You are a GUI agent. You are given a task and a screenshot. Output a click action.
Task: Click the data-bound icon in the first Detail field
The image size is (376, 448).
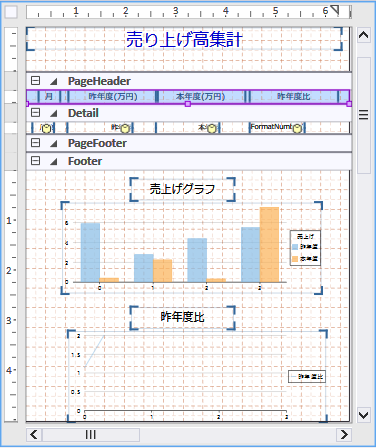tap(47, 128)
